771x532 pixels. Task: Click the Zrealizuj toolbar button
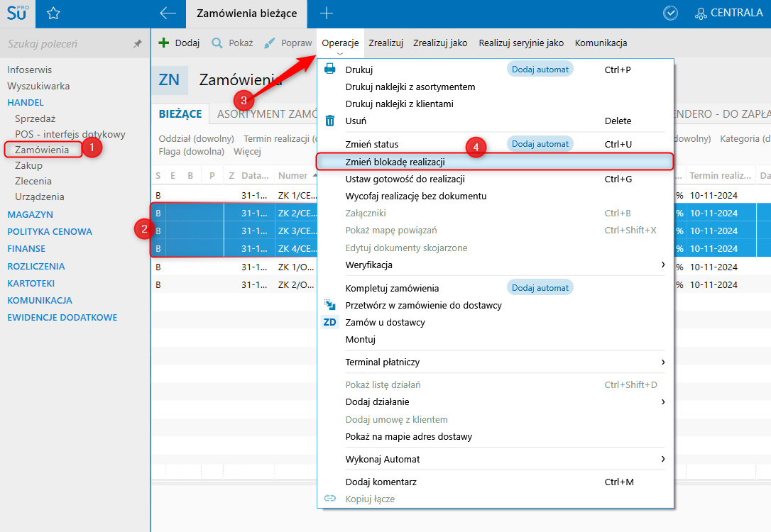tap(385, 43)
